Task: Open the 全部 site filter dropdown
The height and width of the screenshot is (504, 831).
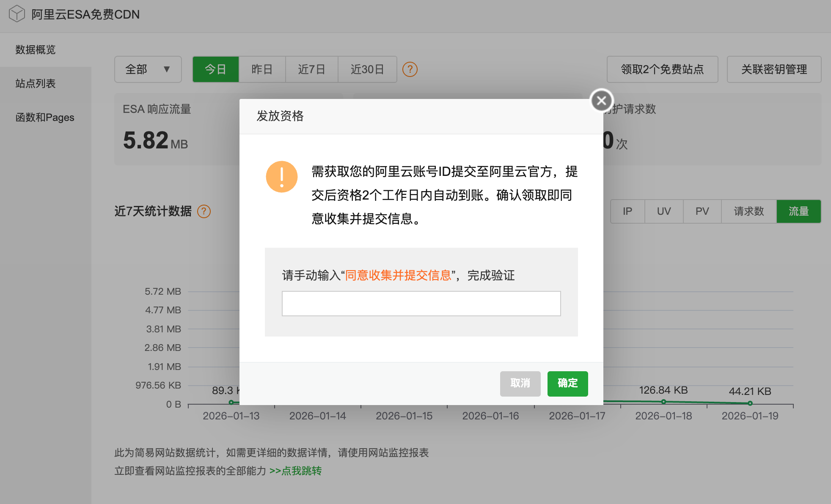Action: pos(148,69)
